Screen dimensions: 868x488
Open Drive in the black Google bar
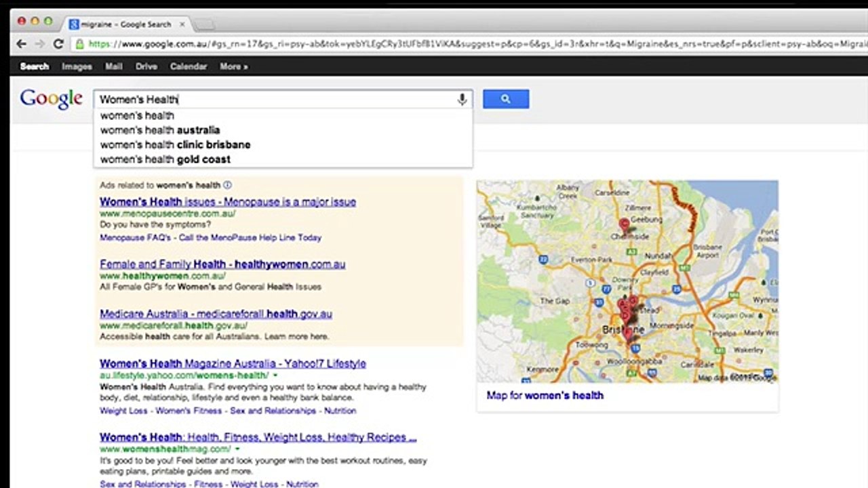(146, 66)
